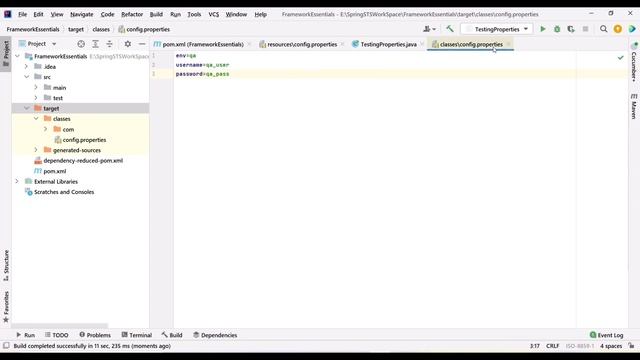Screen dimensions: 640x360
Task: Collapse the src folder
Action: click(x=27, y=77)
